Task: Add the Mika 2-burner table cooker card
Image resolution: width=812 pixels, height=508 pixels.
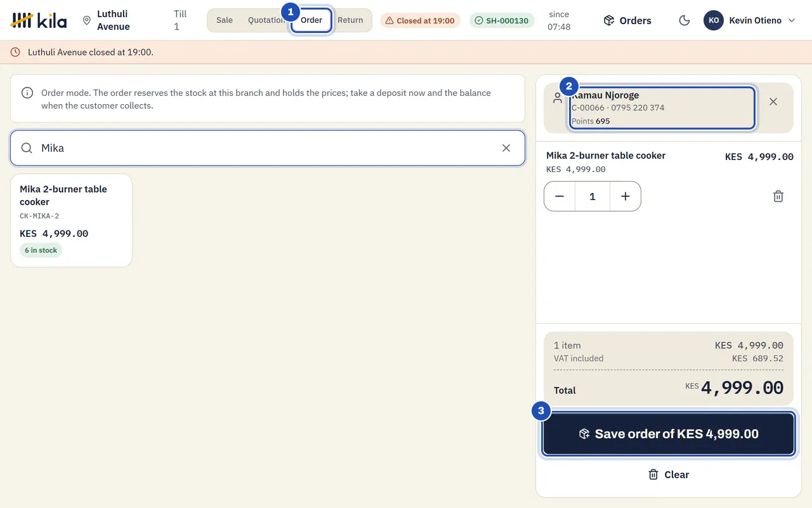Action: pyautogui.click(x=71, y=220)
